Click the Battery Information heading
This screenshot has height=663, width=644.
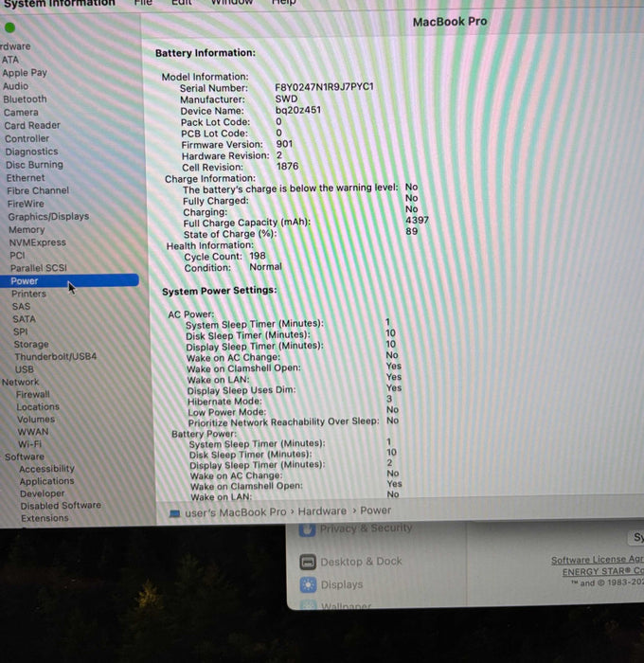point(206,53)
